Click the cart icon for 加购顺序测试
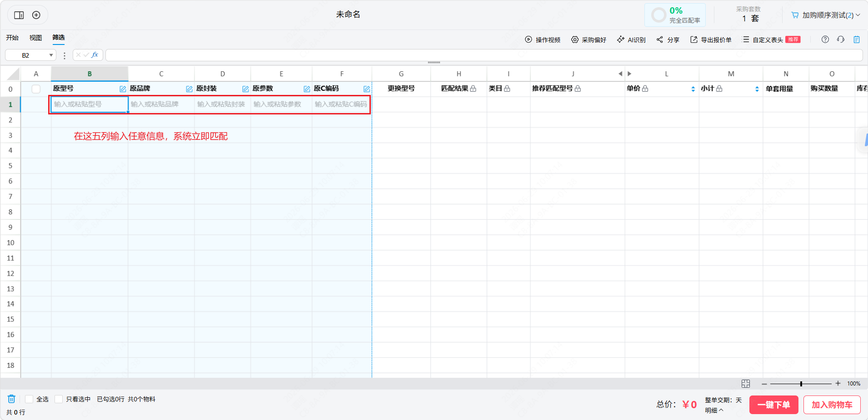This screenshot has width=868, height=420. point(795,15)
